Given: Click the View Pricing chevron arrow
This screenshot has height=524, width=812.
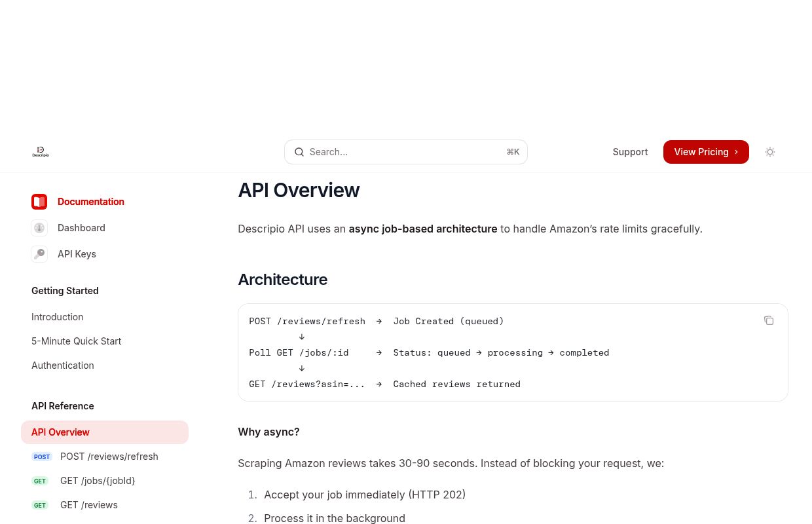Looking at the screenshot, I should (x=736, y=152).
